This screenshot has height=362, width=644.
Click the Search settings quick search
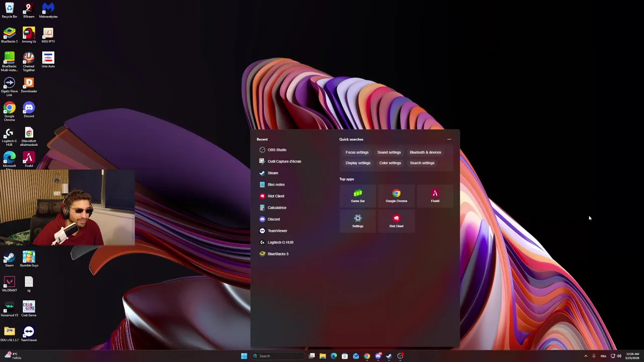point(422,163)
